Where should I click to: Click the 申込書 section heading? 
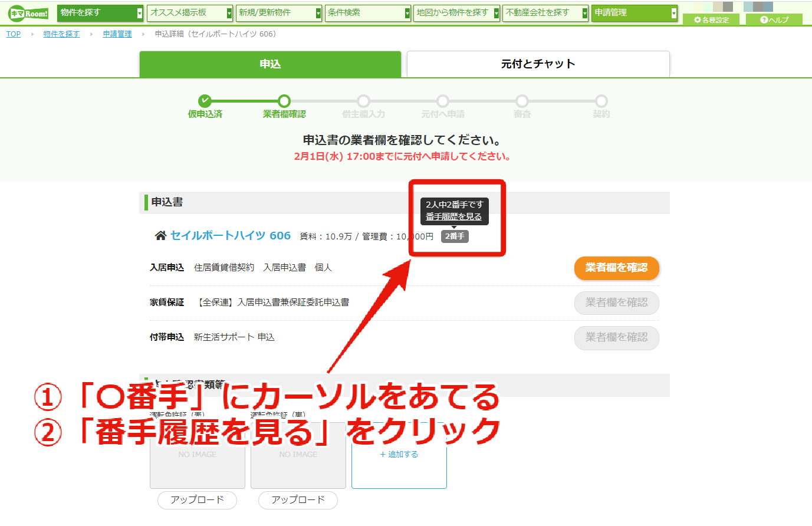[x=167, y=202]
